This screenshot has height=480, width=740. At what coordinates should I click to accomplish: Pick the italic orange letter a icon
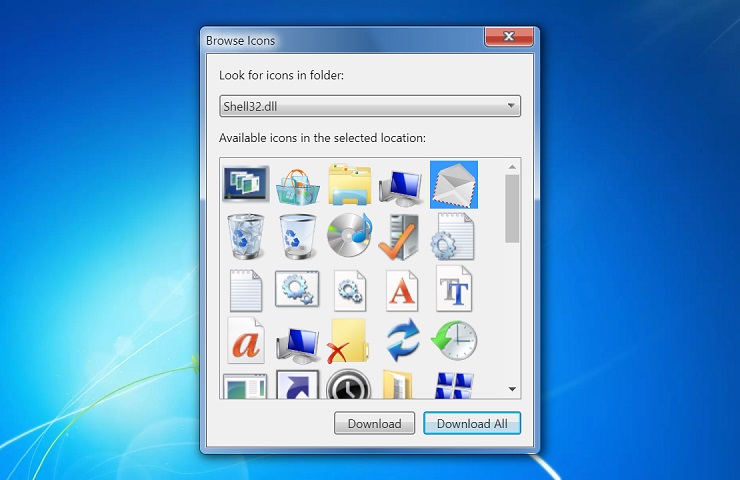246,340
